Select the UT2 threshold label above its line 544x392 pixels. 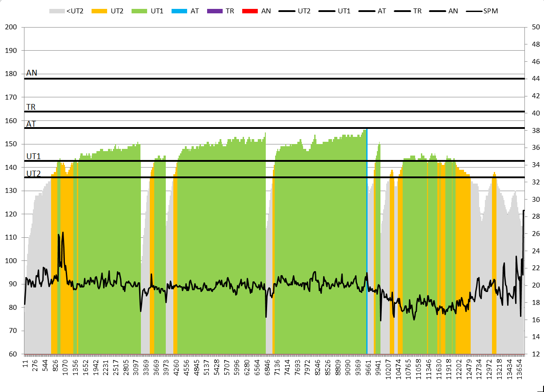pyautogui.click(x=33, y=173)
